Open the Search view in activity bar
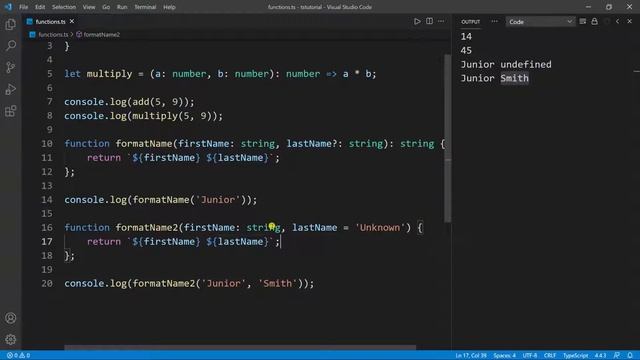This screenshot has height=360, width=640. tap(11, 45)
